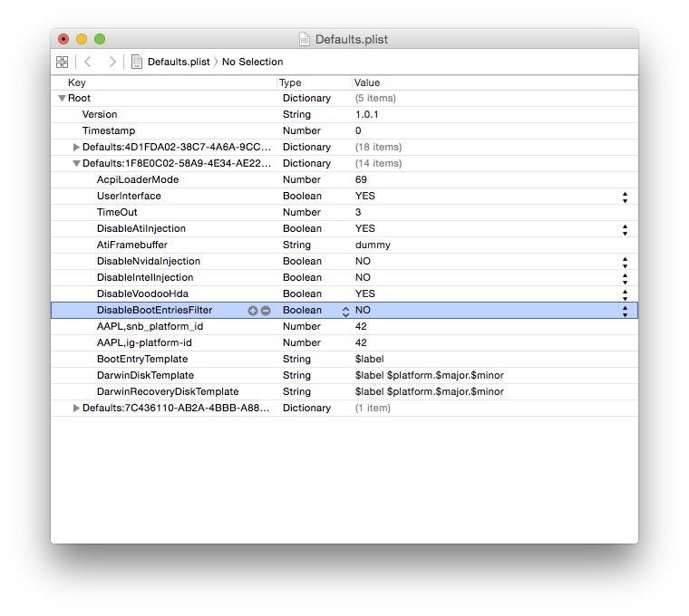
Task: Toggle DisableAtiInjection boolean value popup
Action: [x=625, y=229]
